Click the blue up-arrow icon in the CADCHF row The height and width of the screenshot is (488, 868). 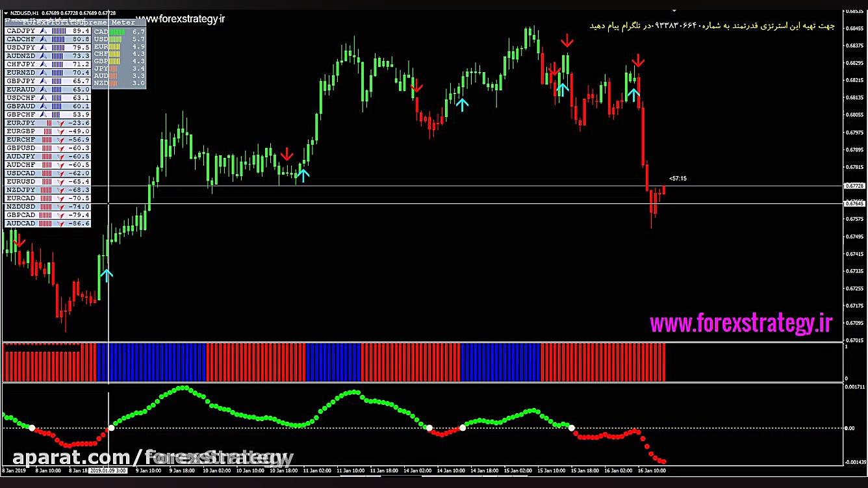(x=44, y=39)
